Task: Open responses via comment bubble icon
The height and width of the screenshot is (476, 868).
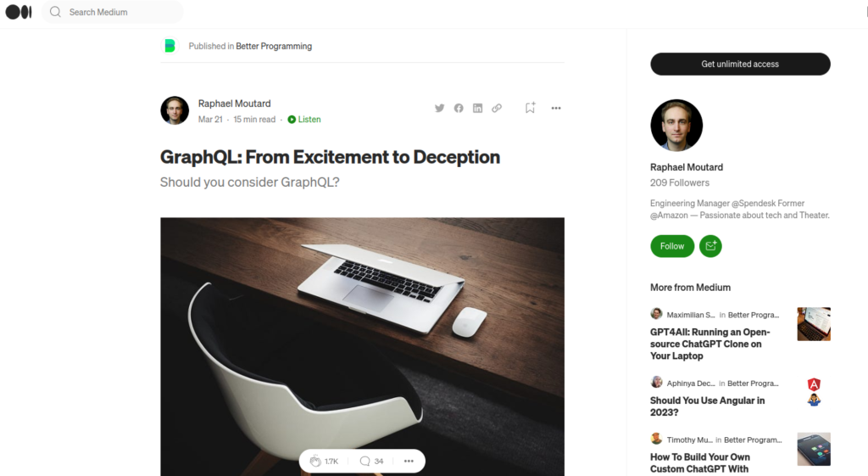Action: tap(371, 461)
